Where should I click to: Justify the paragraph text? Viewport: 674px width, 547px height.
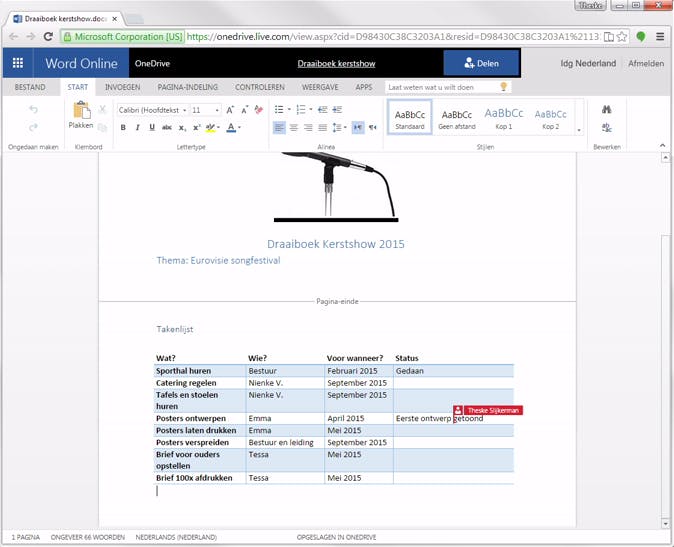pos(322,128)
